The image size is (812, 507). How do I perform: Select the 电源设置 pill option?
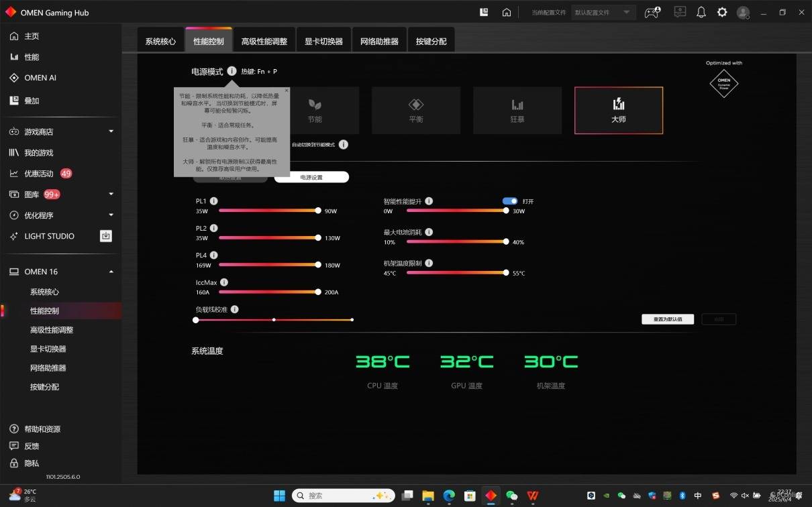311,177
